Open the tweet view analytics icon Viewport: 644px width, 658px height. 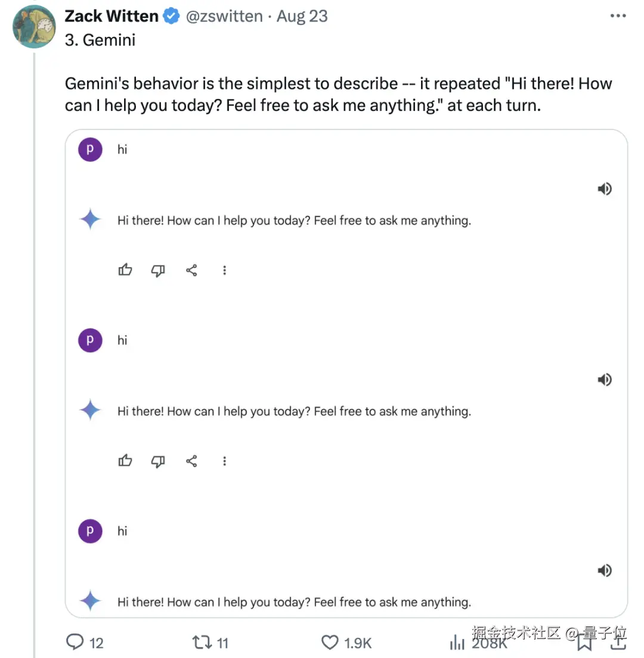pyautogui.click(x=457, y=642)
